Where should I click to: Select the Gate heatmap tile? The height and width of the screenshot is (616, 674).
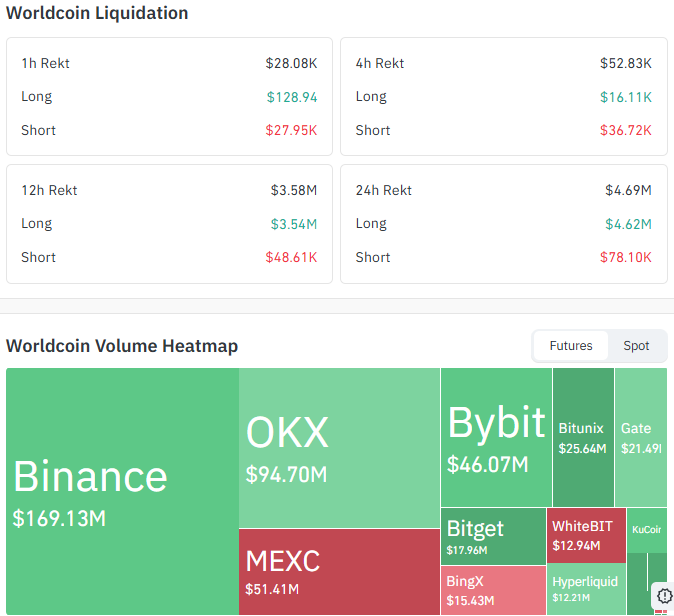[641, 437]
